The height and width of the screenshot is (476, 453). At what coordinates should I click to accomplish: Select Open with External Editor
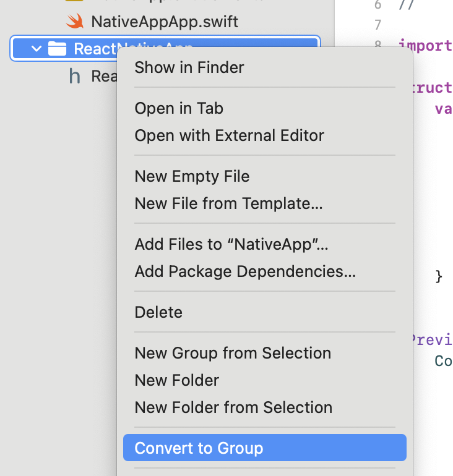click(x=229, y=135)
